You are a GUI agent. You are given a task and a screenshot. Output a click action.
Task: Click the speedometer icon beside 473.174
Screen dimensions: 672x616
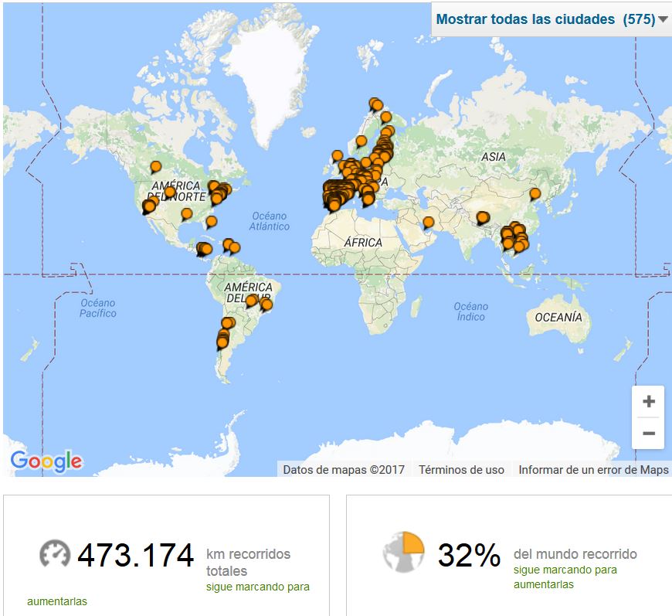[55, 554]
